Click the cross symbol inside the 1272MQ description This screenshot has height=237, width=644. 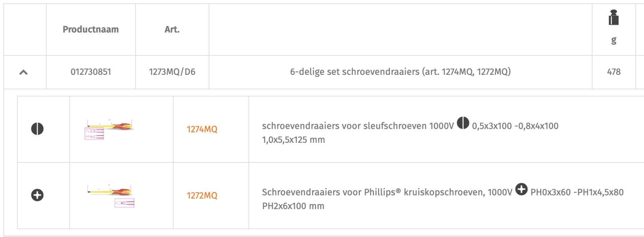pos(521,189)
